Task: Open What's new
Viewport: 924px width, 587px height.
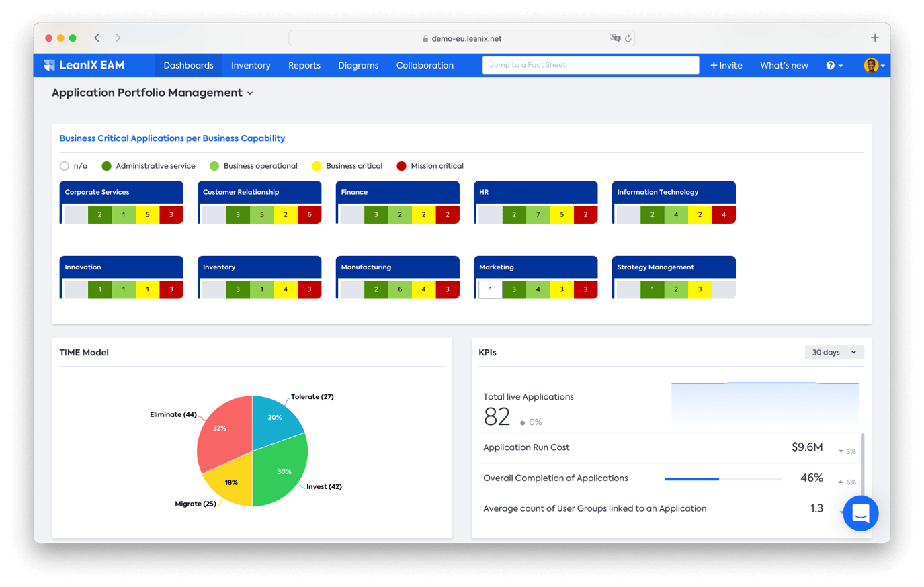Action: pyautogui.click(x=784, y=65)
